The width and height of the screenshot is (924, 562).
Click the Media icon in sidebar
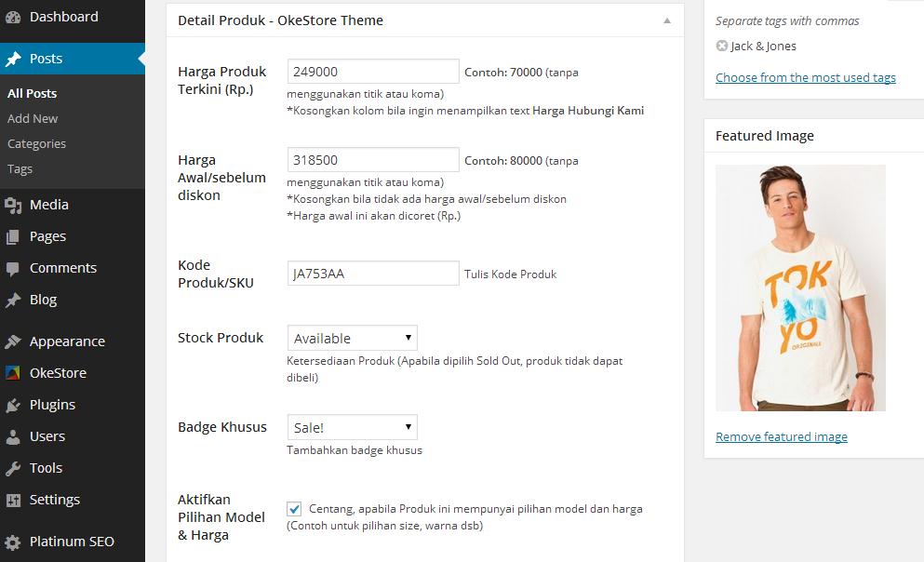(x=13, y=205)
